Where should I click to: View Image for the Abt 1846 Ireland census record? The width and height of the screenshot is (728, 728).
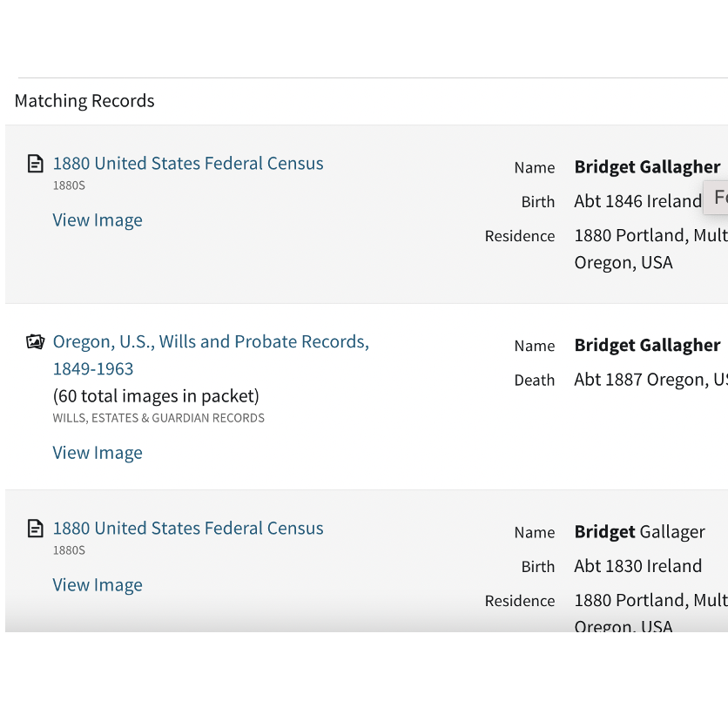pos(98,220)
